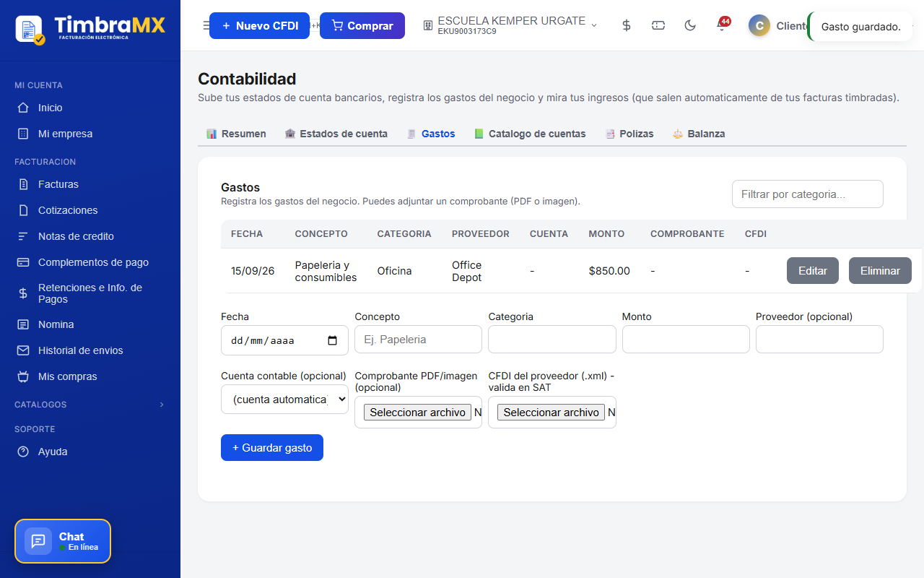
Task: Switch to Estados de cuenta tab
Action: (x=336, y=134)
